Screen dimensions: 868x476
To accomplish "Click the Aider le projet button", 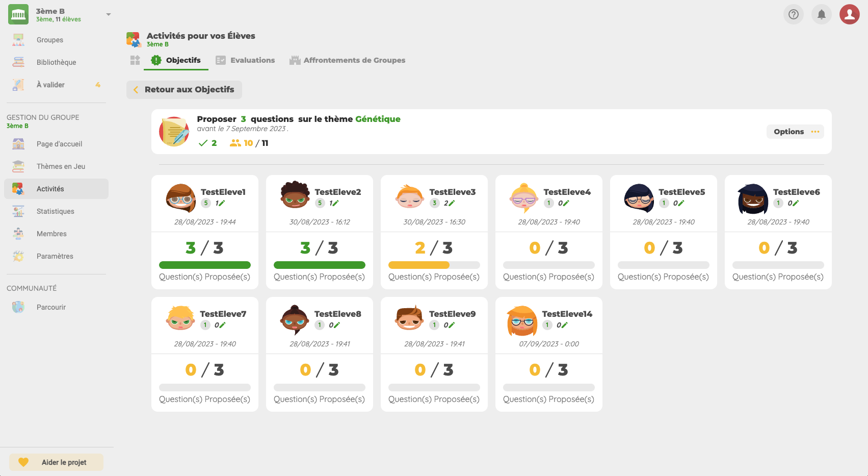I will coord(57,462).
